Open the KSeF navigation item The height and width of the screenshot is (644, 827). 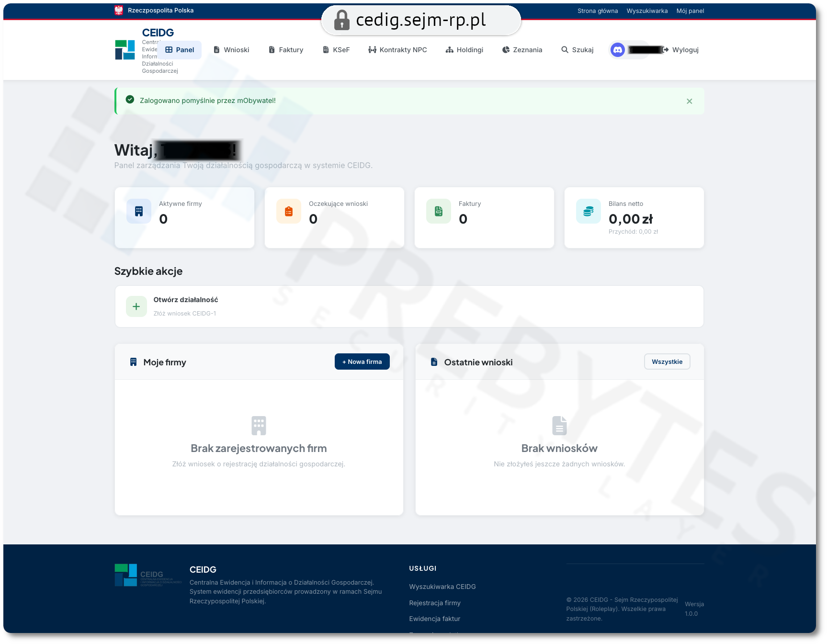point(336,50)
